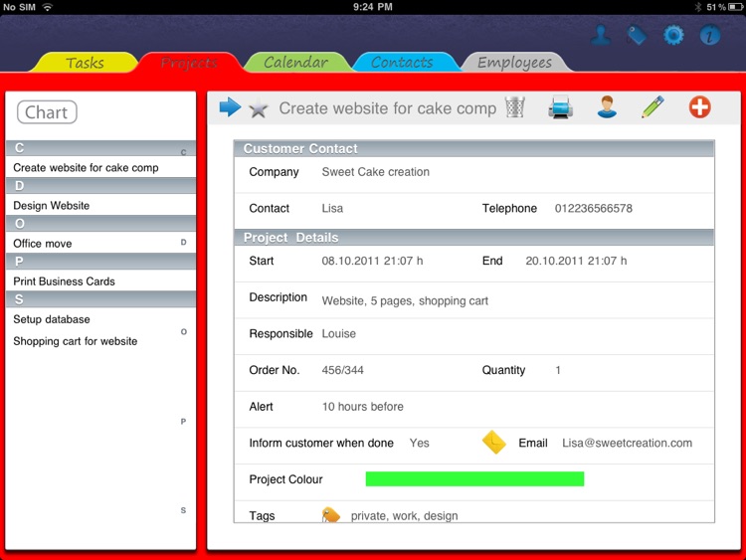Viewport: 746px width, 560px height.
Task: Click email Lisa@sweetcreation.com
Action: [627, 443]
